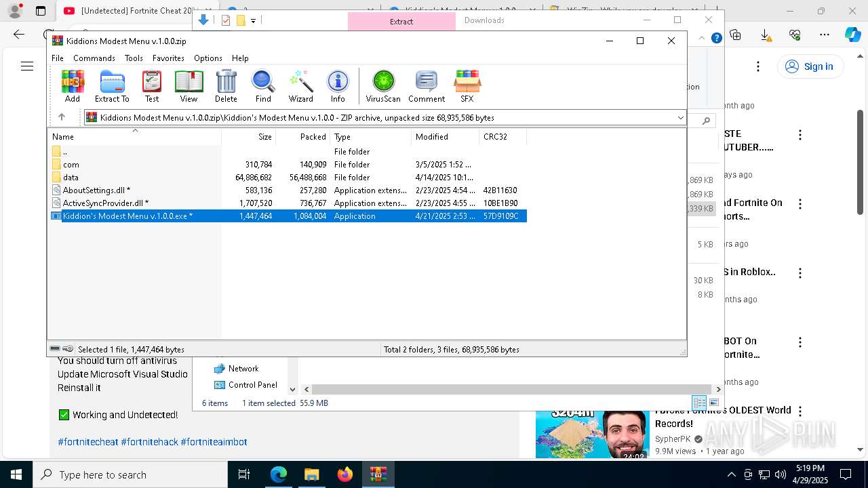
Task: Select AboutSettings.dll file
Action: pos(287,190)
